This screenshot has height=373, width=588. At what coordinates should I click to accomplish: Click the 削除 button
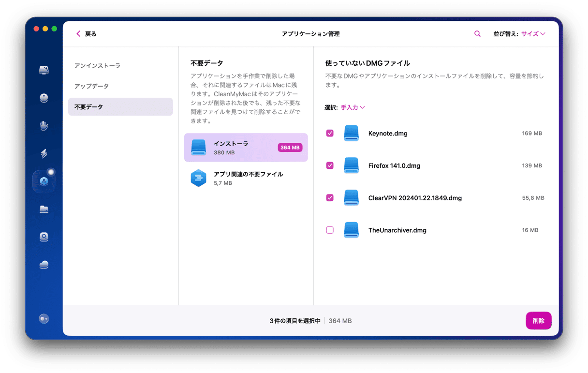pyautogui.click(x=539, y=321)
